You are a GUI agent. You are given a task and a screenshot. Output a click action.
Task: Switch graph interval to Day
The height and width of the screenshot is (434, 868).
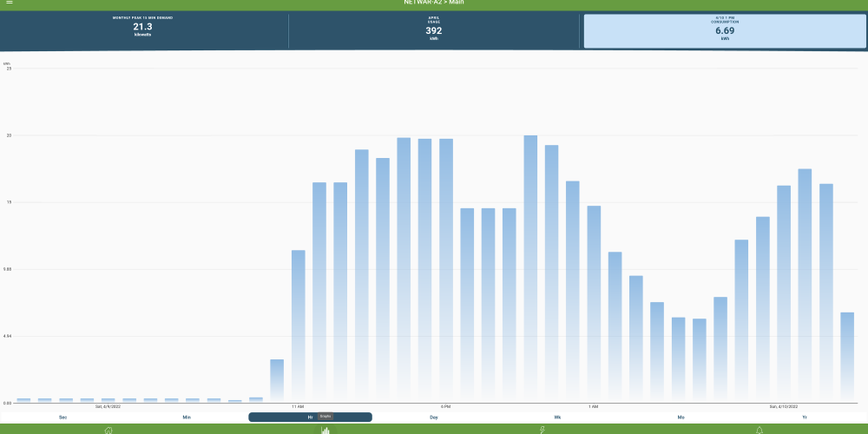coord(433,418)
